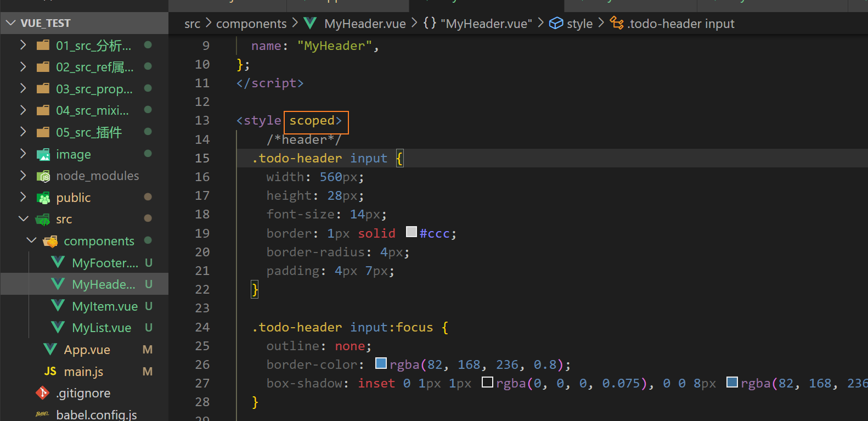
Task: Click the style cube icon in breadcrumb
Action: click(x=556, y=23)
